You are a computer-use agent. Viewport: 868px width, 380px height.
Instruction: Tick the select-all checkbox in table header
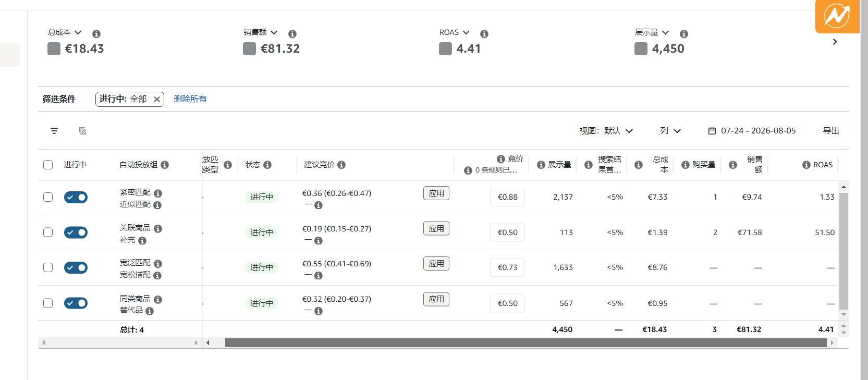tap(48, 165)
